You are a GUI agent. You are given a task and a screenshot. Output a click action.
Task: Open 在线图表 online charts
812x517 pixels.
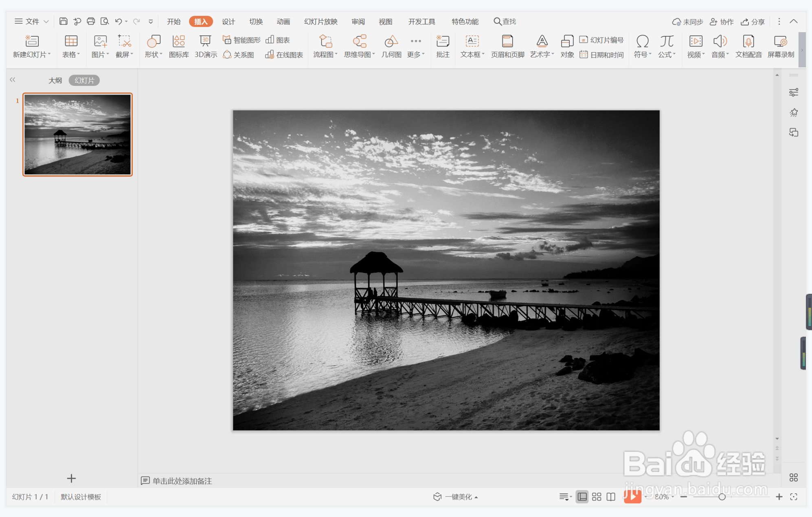pos(284,55)
